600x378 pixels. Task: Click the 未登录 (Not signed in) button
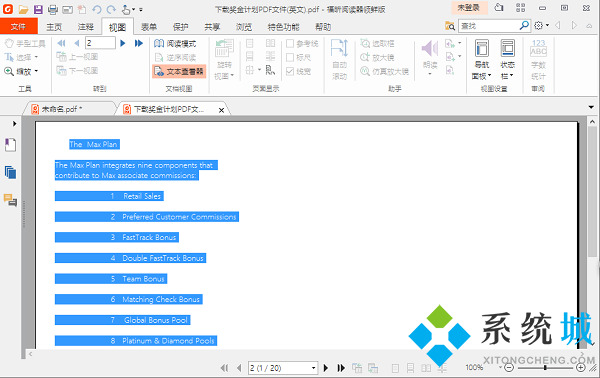pos(469,7)
